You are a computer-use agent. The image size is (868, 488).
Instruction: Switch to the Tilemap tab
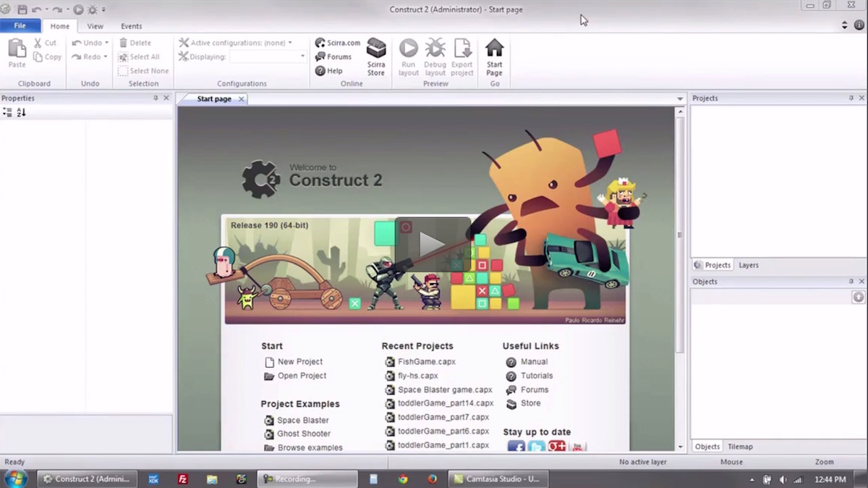pos(740,447)
